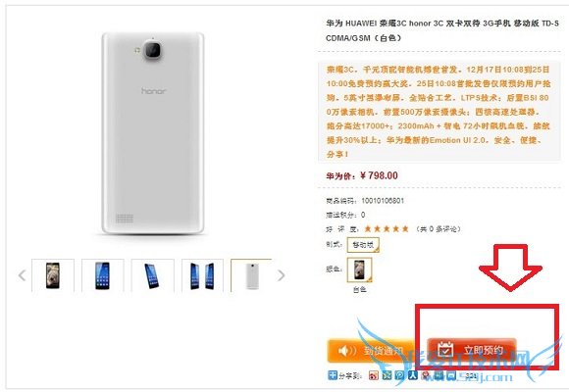569x392 pixels.
Task: Click the five-star rating
Action: tap(387, 228)
